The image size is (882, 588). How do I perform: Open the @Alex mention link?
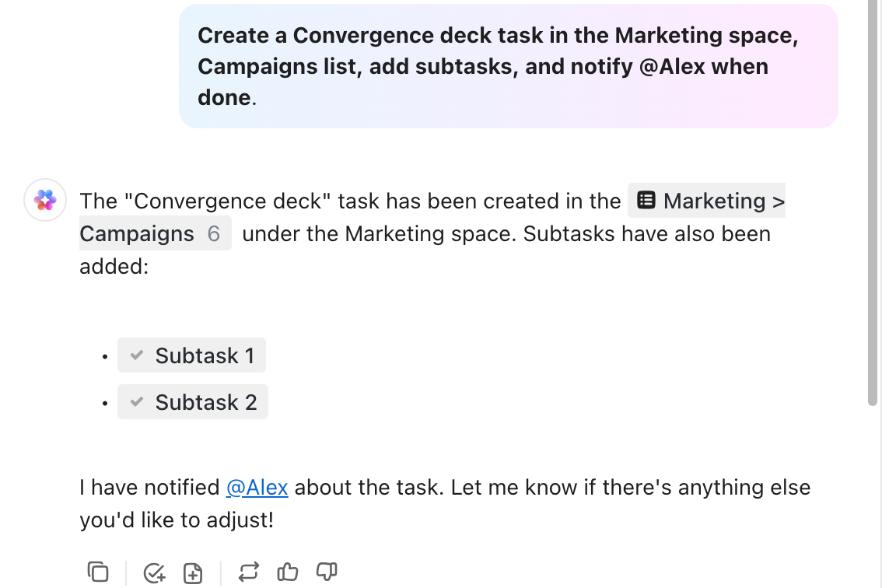(x=257, y=488)
